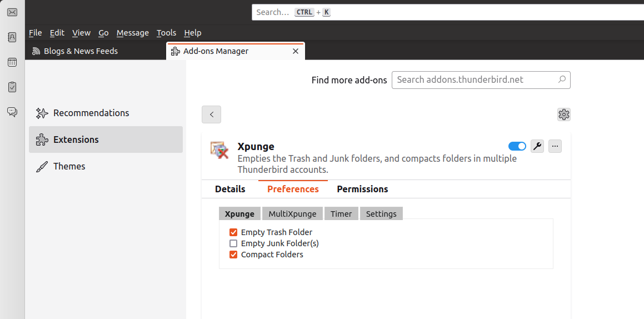Open the Tools menu
Viewport: 644px width, 319px height.
click(x=166, y=33)
